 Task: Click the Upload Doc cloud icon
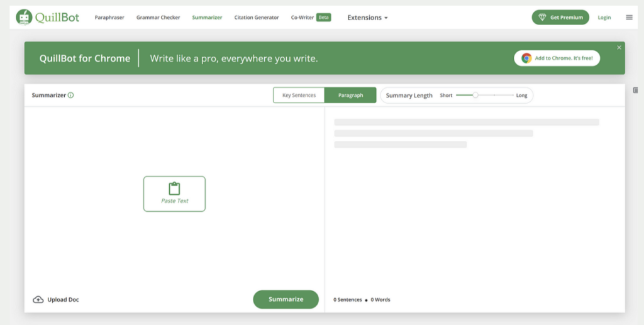click(x=38, y=300)
